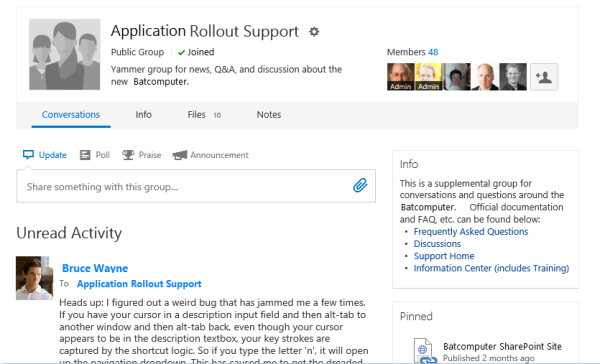Open Bruce Wayne profile name link

[x=95, y=268]
